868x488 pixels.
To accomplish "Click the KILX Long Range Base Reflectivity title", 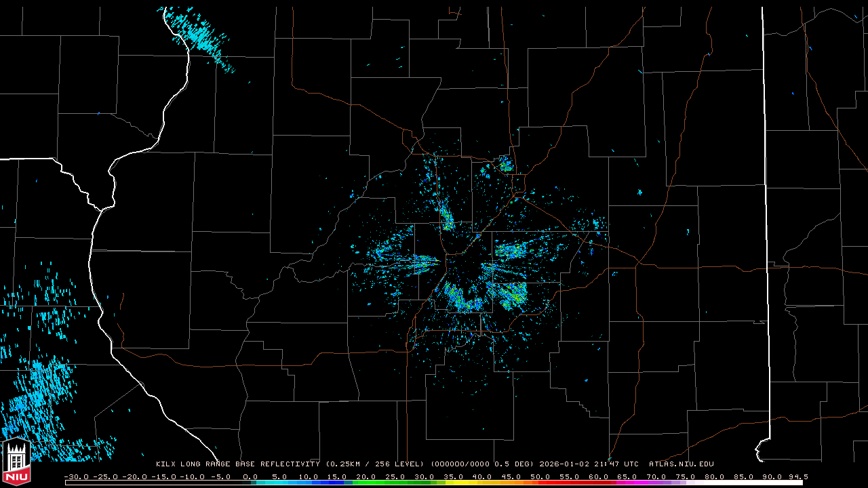I will [237, 464].
